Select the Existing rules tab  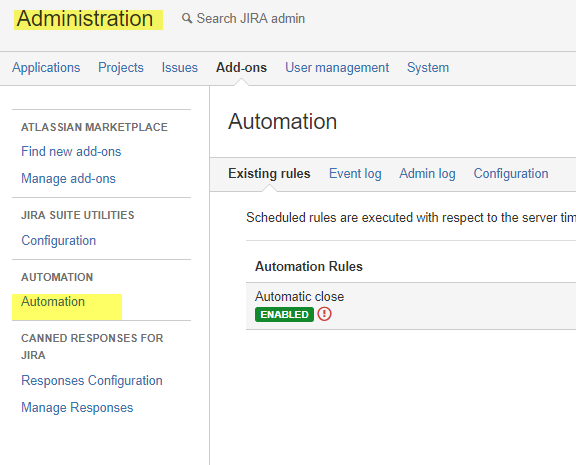tap(269, 173)
